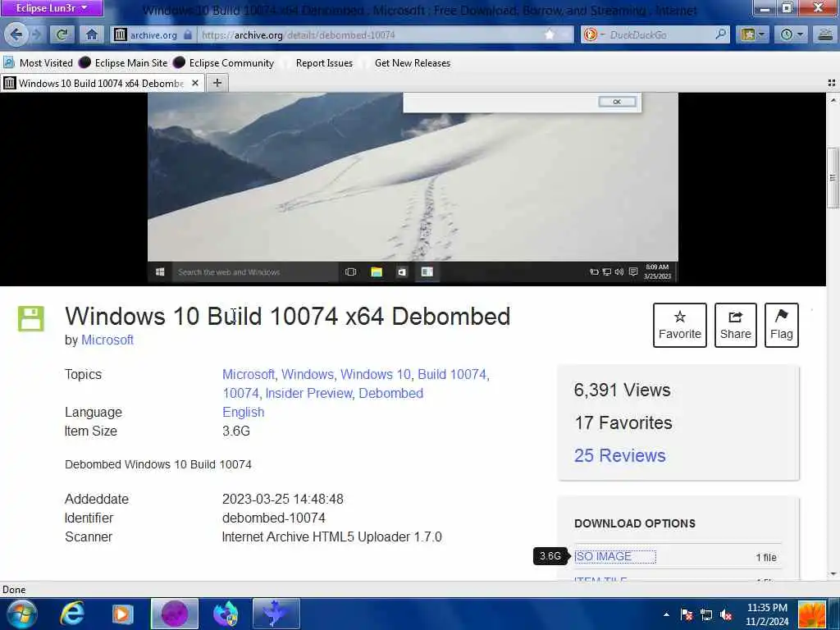Open the Debombed topic link
Screen dimensions: 840x630
point(391,393)
